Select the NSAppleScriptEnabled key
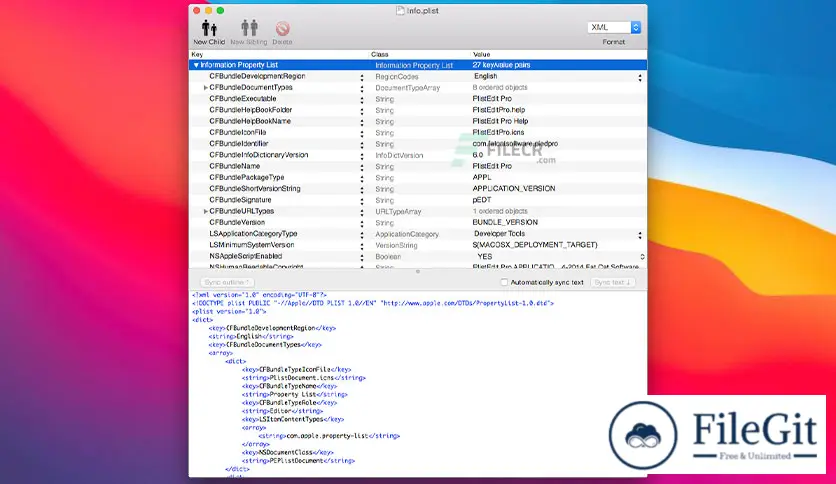Viewport: 836px width, 484px height. point(245,256)
